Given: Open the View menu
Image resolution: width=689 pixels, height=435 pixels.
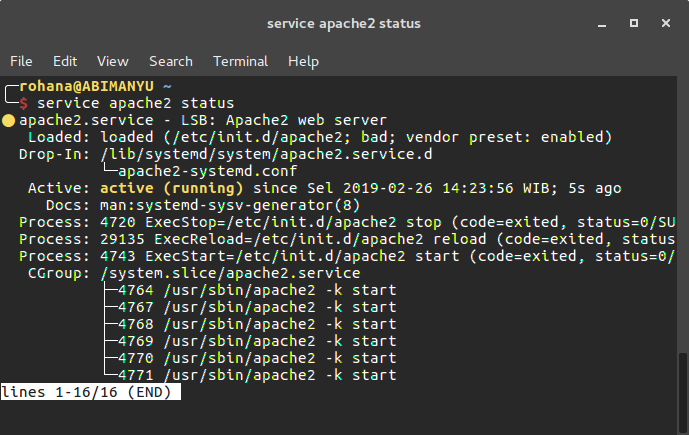Looking at the screenshot, I should pos(112,62).
